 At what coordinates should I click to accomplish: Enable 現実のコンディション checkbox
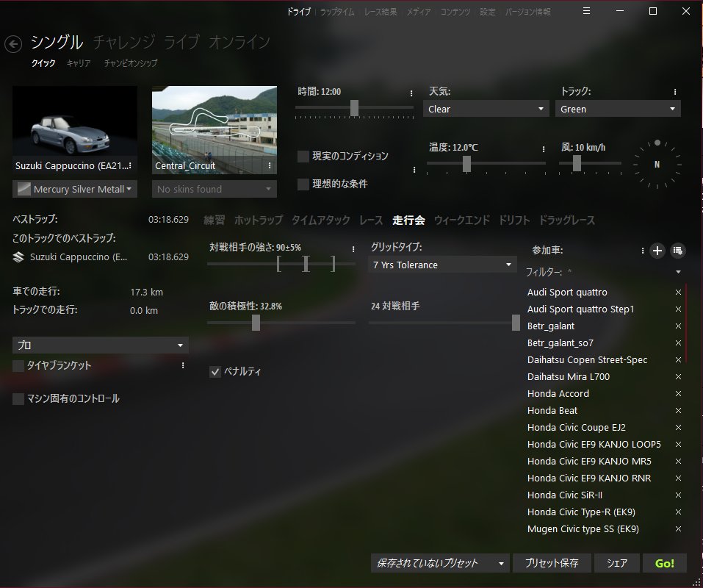pyautogui.click(x=303, y=157)
